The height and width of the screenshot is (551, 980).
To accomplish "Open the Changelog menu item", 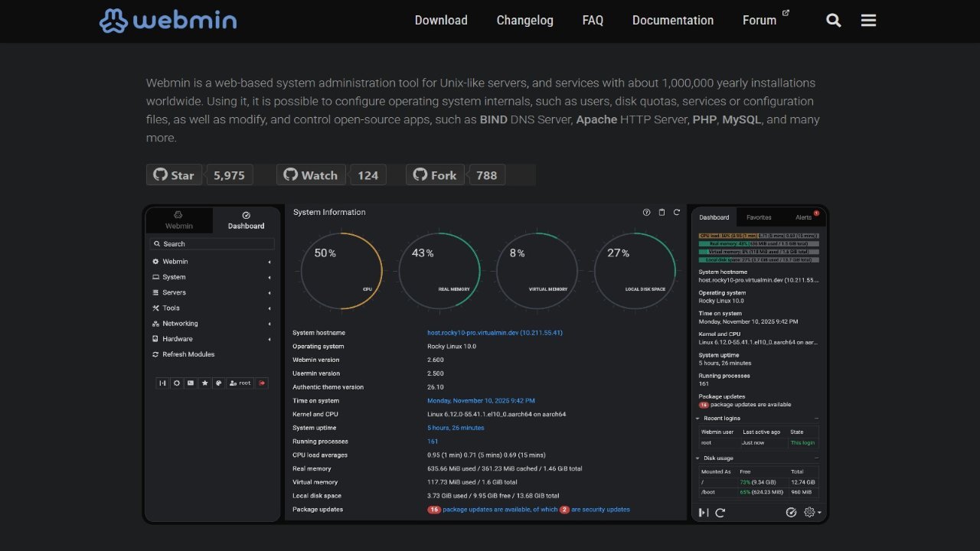I will click(x=524, y=21).
